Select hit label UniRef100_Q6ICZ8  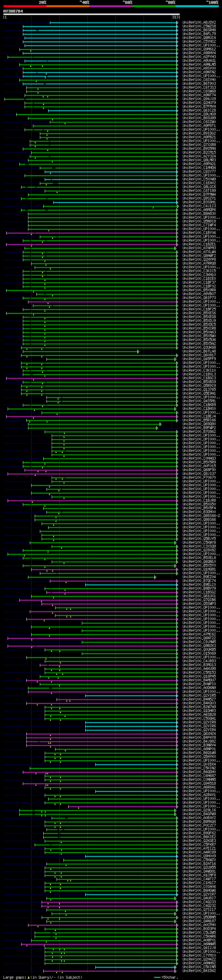199,110
